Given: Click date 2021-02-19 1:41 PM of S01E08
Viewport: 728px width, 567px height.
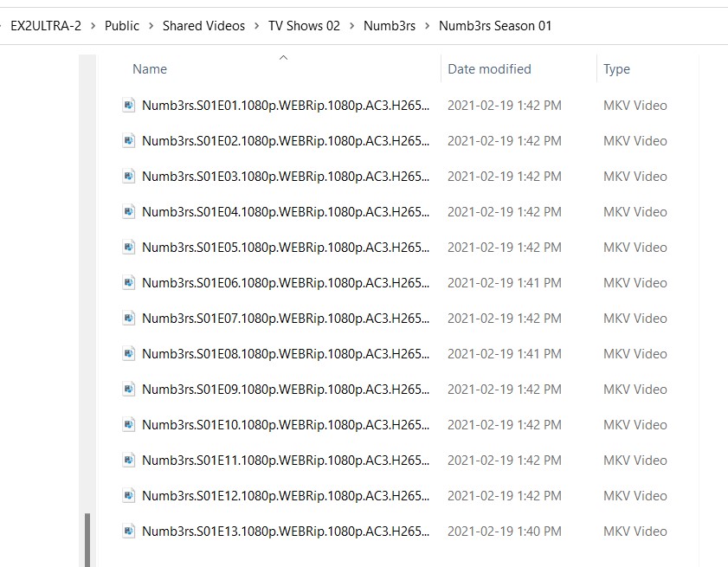Looking at the screenshot, I should (x=504, y=354).
